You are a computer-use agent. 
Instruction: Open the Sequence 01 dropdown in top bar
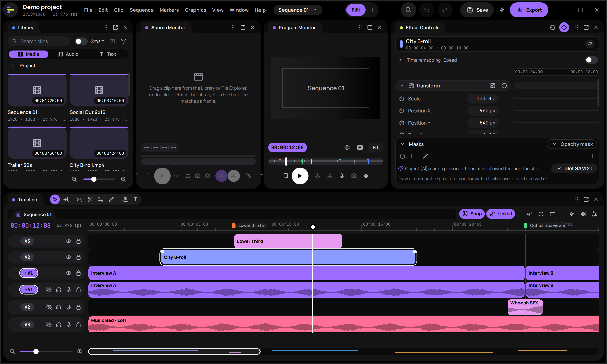(x=298, y=10)
